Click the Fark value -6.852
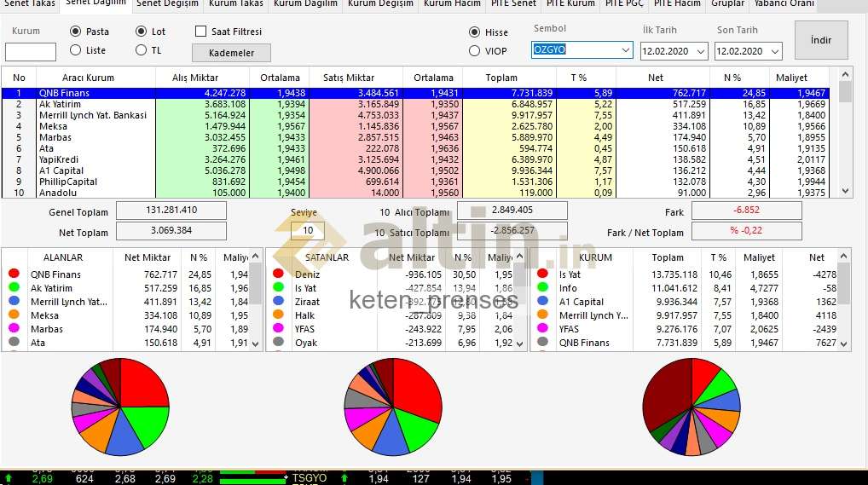Viewport: 868px width, 485px height. coord(747,211)
